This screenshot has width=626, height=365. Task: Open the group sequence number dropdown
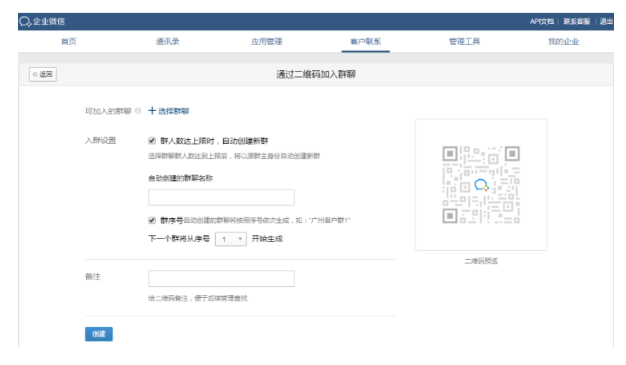point(231,239)
